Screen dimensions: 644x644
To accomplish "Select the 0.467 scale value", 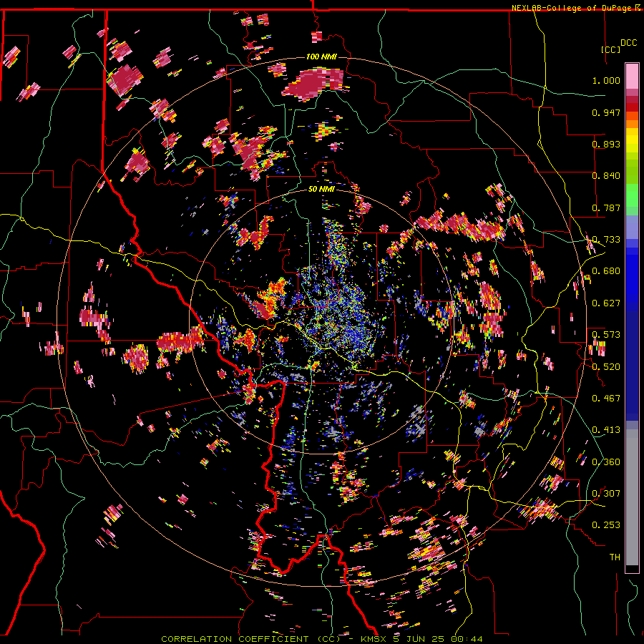I will [x=606, y=399].
